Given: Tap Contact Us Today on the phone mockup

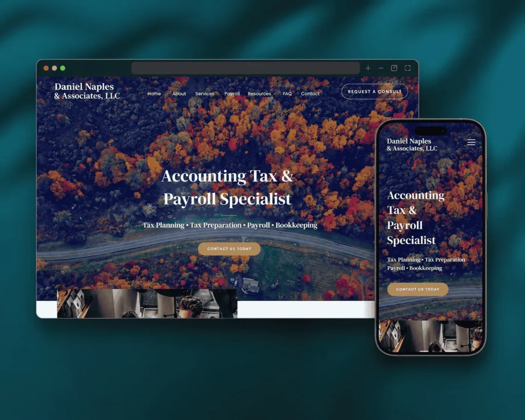Looking at the screenshot, I should pyautogui.click(x=417, y=289).
